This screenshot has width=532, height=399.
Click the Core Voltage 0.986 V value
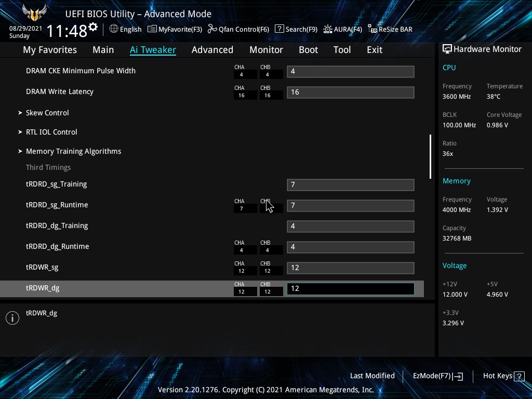(497, 125)
